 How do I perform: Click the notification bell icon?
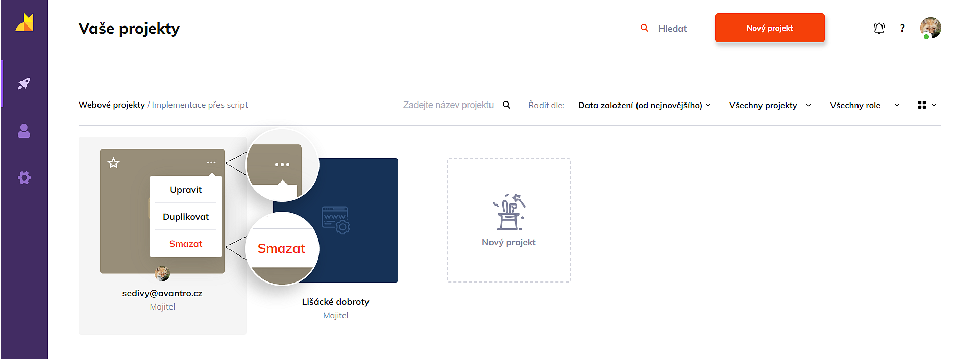879,28
